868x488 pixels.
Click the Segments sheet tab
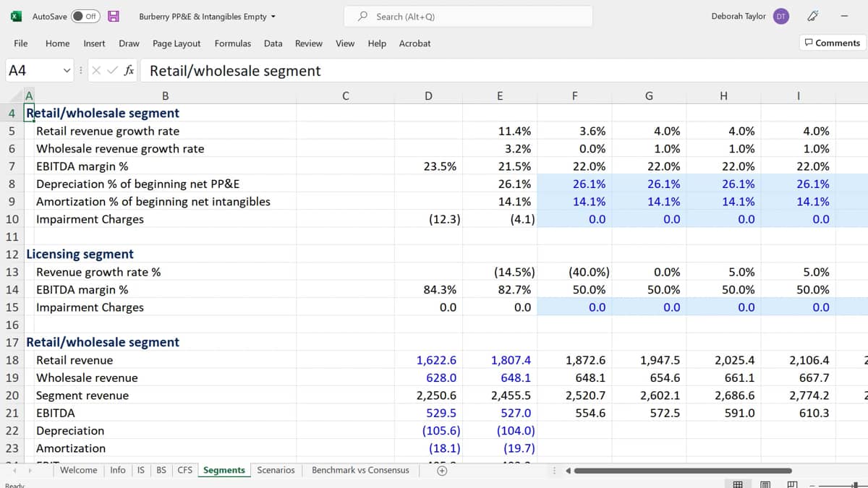tap(224, 470)
